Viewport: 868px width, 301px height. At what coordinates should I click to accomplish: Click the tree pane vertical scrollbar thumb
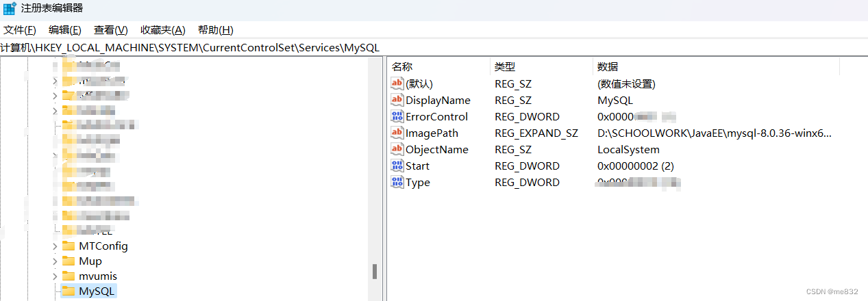[375, 272]
